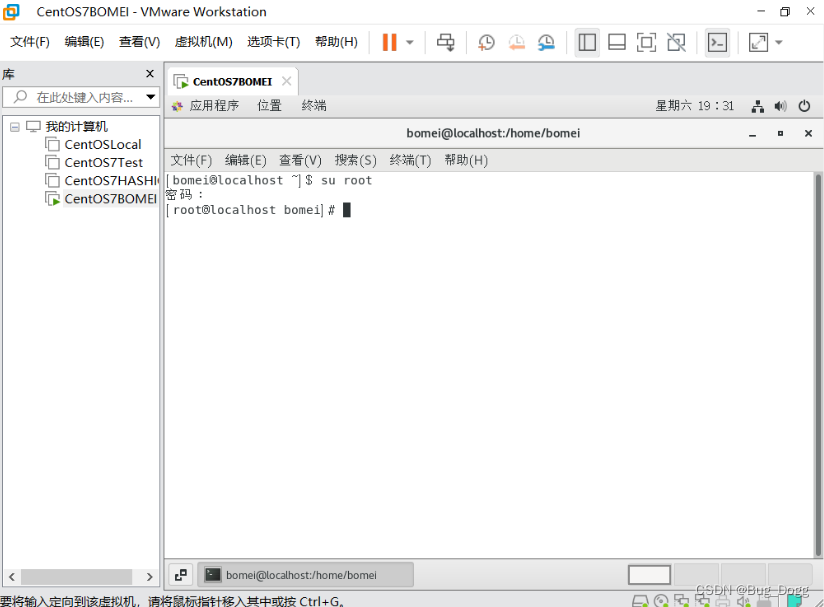
Task: Open the power options dropdown next to the pause icon
Action: coord(410,43)
